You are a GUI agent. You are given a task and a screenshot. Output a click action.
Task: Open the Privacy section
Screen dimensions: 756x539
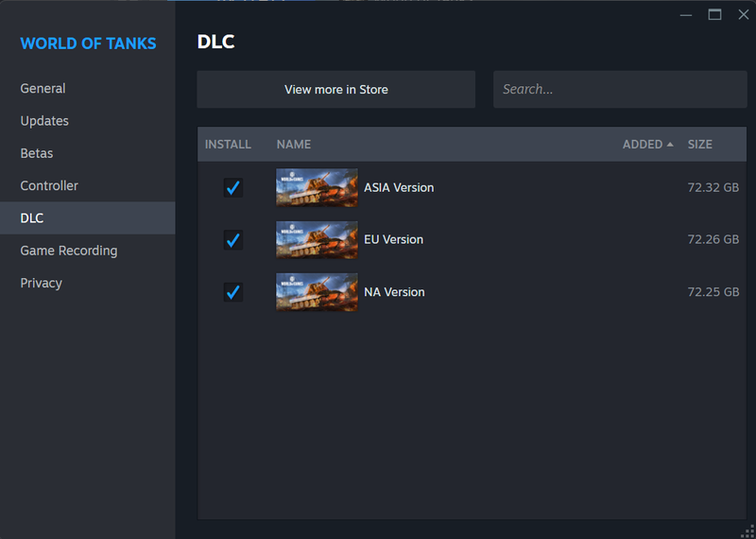pyautogui.click(x=88, y=283)
